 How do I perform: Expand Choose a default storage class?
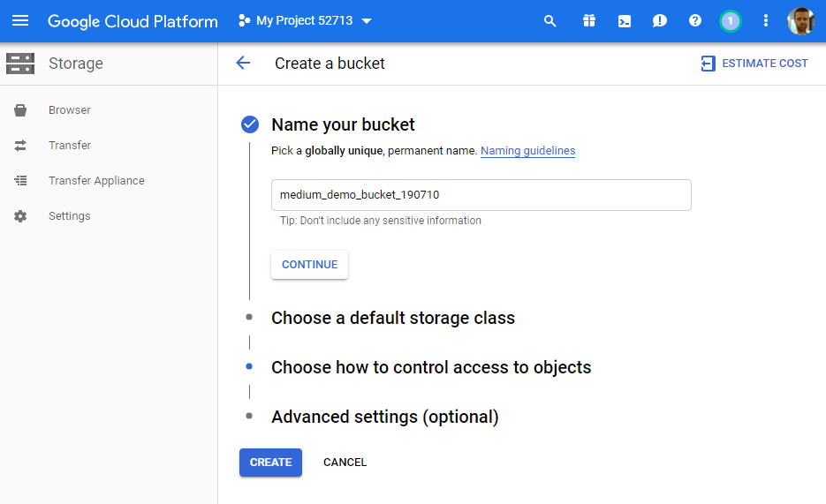point(393,318)
